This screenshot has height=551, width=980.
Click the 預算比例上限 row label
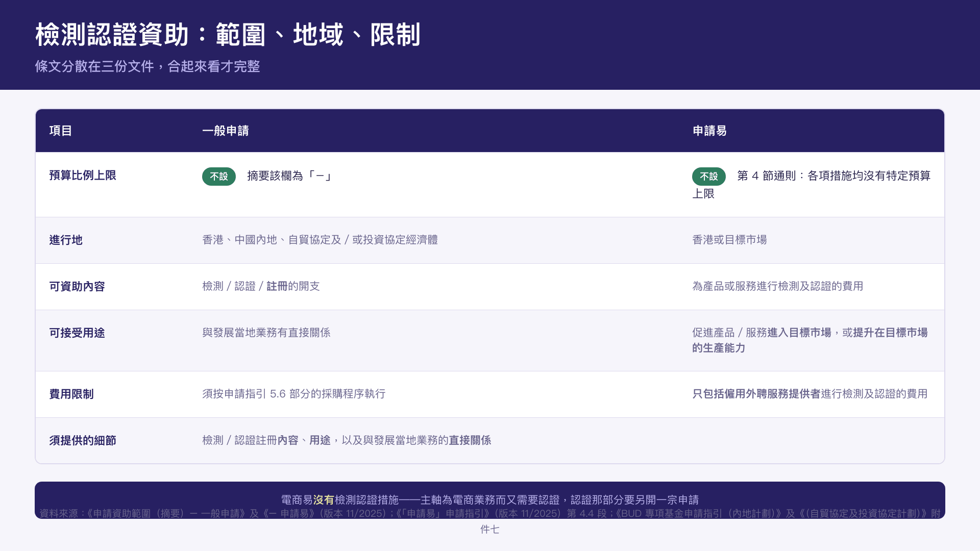coord(83,176)
